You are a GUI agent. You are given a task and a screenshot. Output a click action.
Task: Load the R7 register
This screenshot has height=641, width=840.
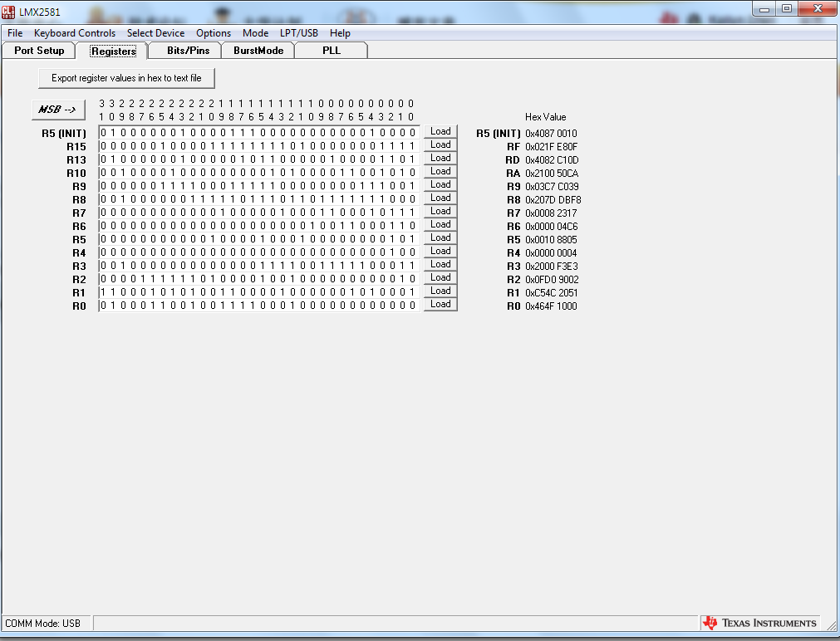(x=440, y=212)
